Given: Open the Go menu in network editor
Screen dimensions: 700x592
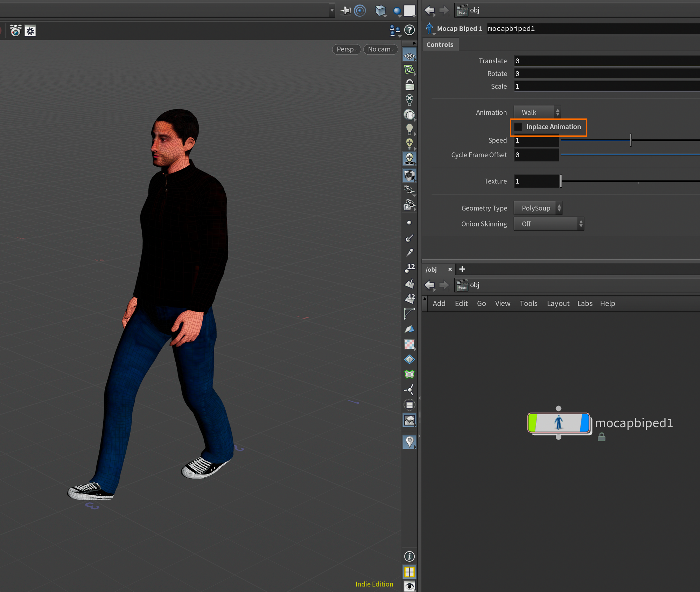Looking at the screenshot, I should [x=481, y=304].
